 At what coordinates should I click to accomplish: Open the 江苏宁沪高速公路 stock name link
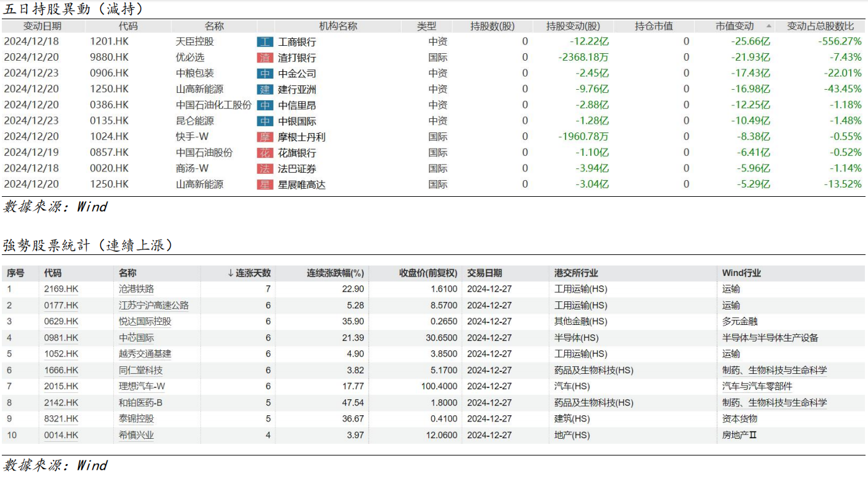[x=154, y=305]
